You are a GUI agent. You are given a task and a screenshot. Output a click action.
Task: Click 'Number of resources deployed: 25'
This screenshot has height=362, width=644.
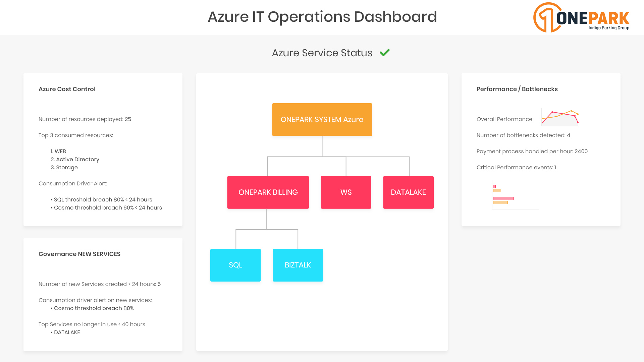tap(85, 119)
